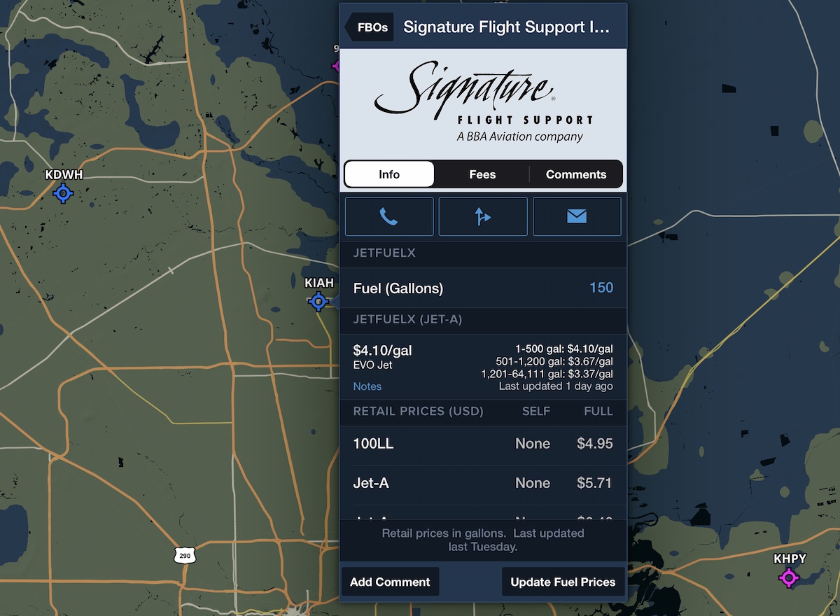Screen dimensions: 840x616
Task: Click the EVO Jet label
Action: tap(373, 365)
